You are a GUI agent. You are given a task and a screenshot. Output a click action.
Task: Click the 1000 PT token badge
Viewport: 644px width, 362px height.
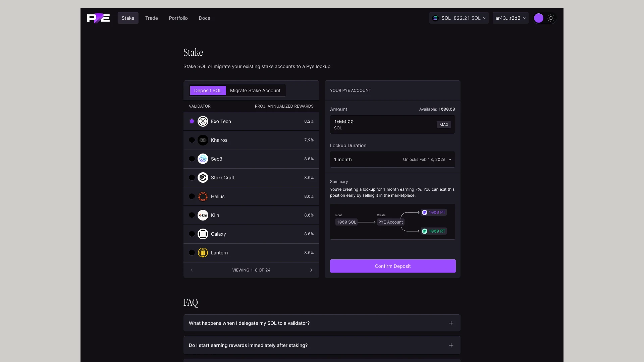[x=434, y=213]
